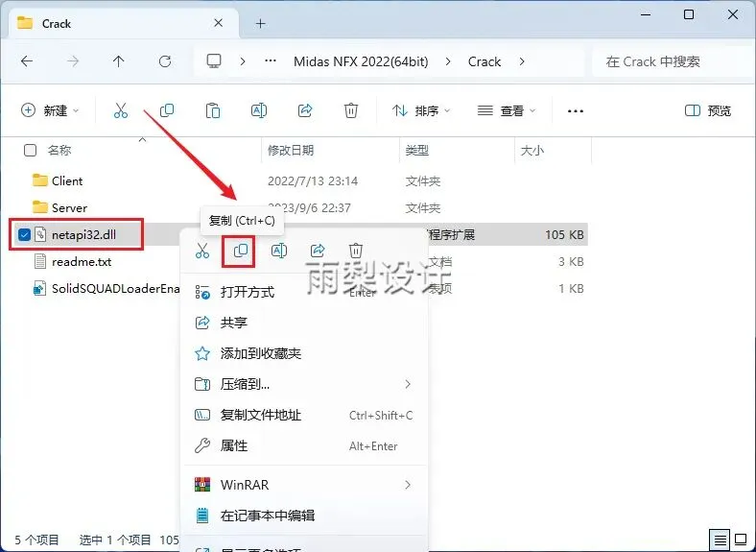Screen dimensions: 756x552
Task: Click the SolidSQUADLoaderEna file icon
Action: pyautogui.click(x=39, y=289)
